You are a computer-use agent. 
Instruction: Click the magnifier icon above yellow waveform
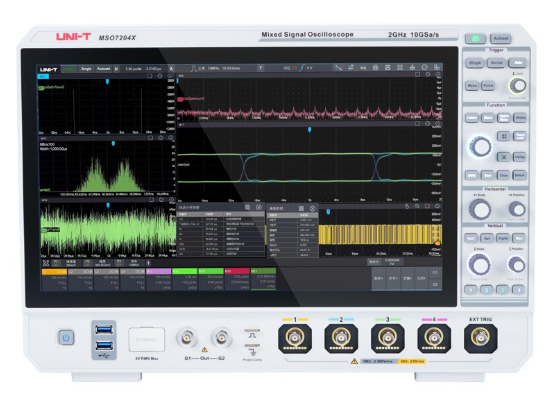tap(417, 206)
